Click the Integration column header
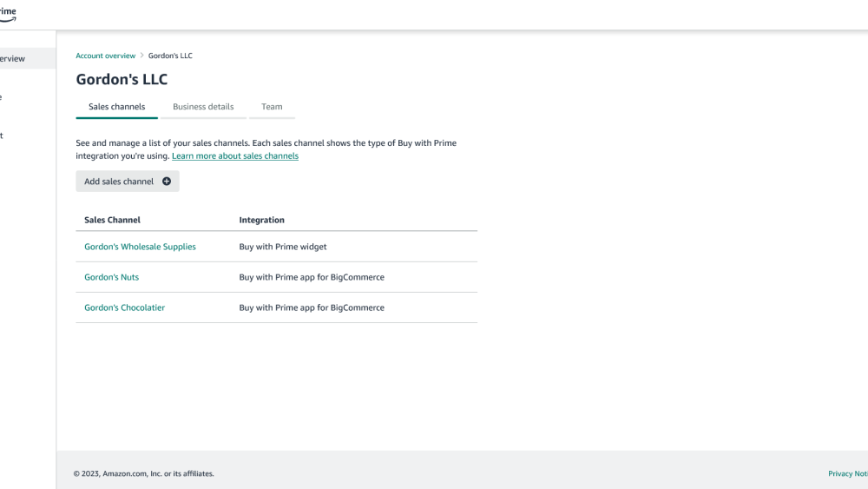Image resolution: width=868 pixels, height=489 pixels. point(261,220)
